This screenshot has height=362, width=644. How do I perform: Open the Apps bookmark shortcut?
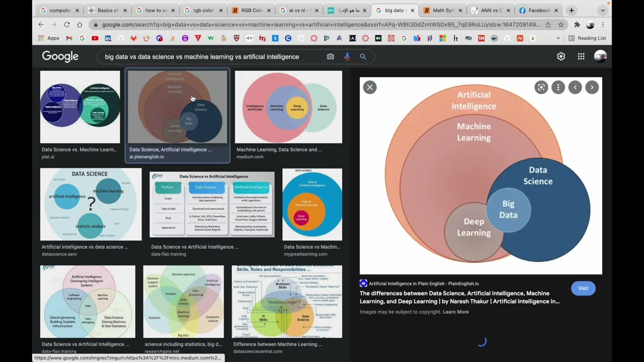point(49,38)
